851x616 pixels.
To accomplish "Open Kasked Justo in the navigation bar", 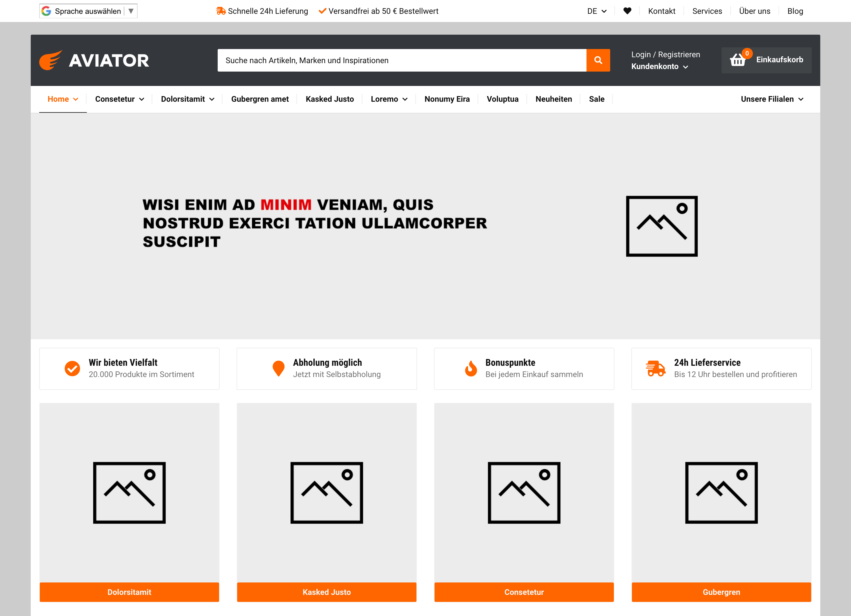I will pyautogui.click(x=329, y=99).
